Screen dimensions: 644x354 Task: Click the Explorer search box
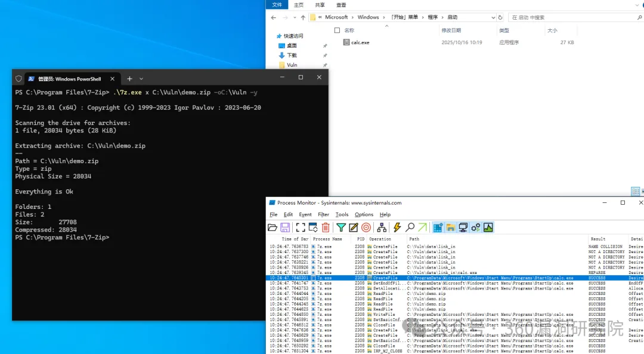pyautogui.click(x=572, y=17)
